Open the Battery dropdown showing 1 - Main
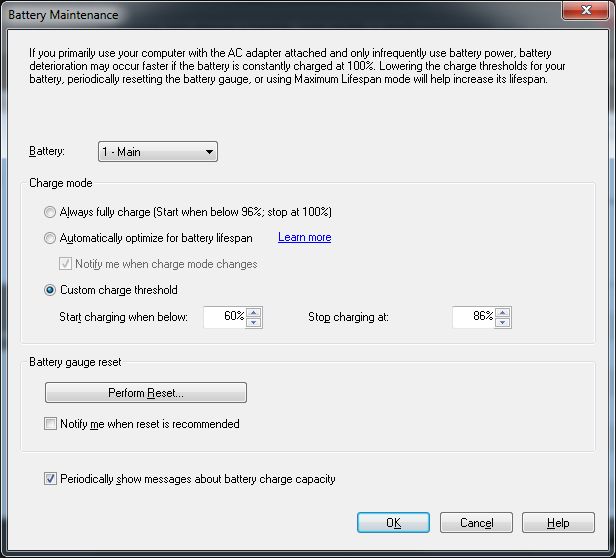 158,152
